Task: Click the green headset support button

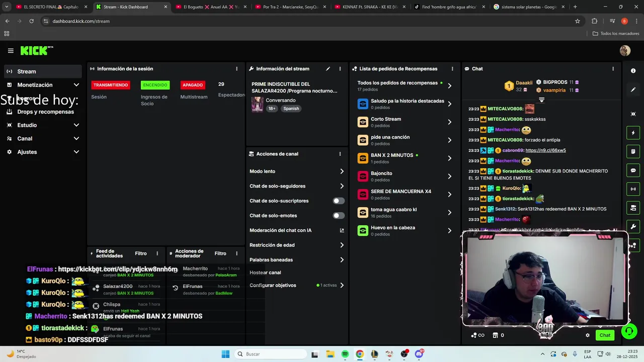Action: tap(628, 331)
